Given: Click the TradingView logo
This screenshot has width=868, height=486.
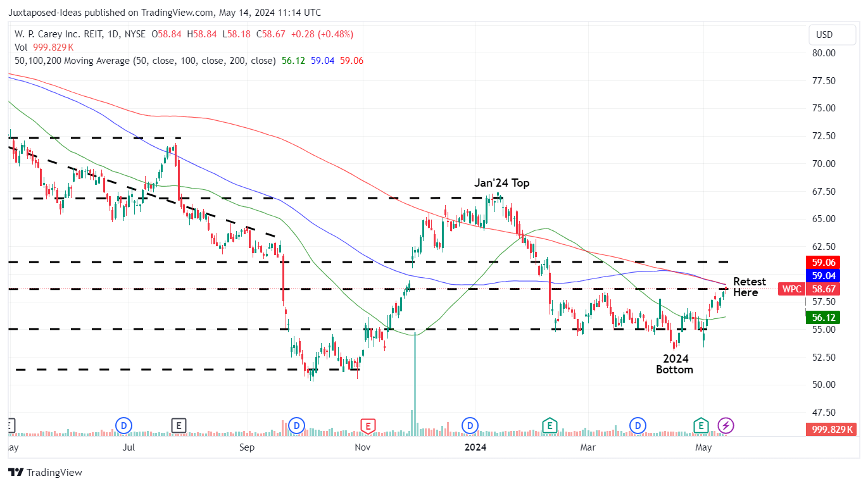Looking at the screenshot, I should point(45,472).
